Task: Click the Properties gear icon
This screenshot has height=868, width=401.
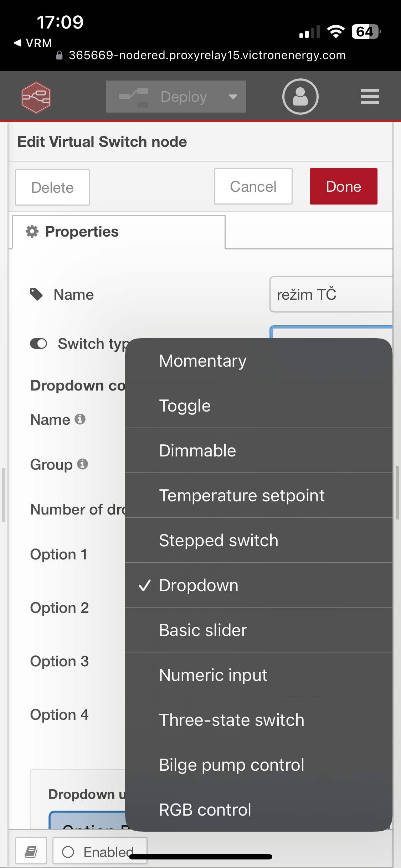Action: [x=32, y=231]
